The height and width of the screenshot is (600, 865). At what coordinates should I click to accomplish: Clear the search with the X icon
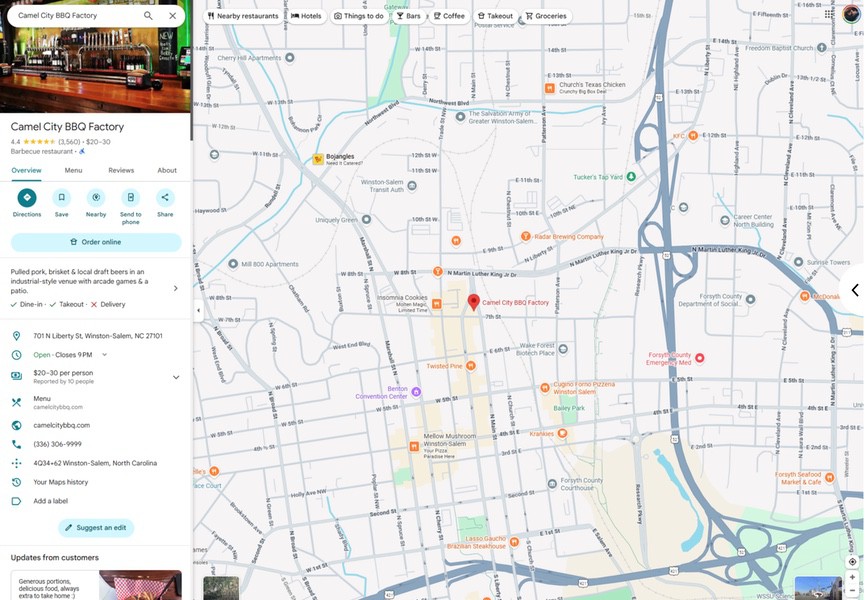pyautogui.click(x=173, y=16)
